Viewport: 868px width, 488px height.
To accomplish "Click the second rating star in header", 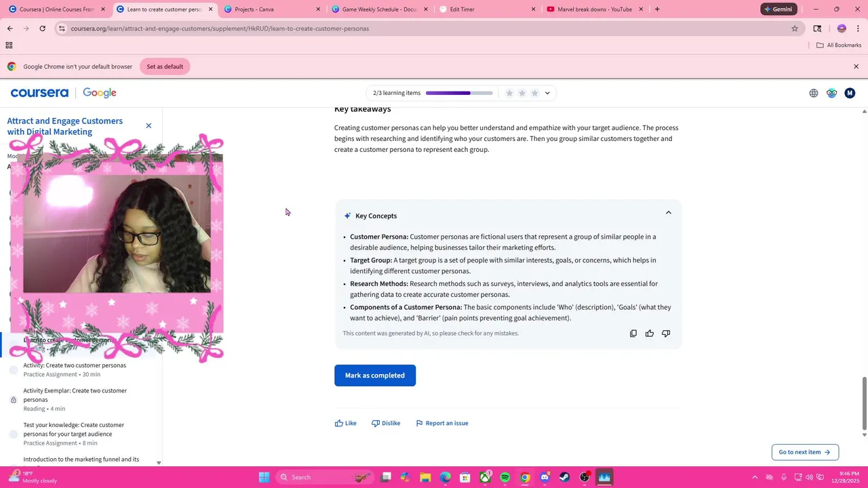I will click(522, 93).
